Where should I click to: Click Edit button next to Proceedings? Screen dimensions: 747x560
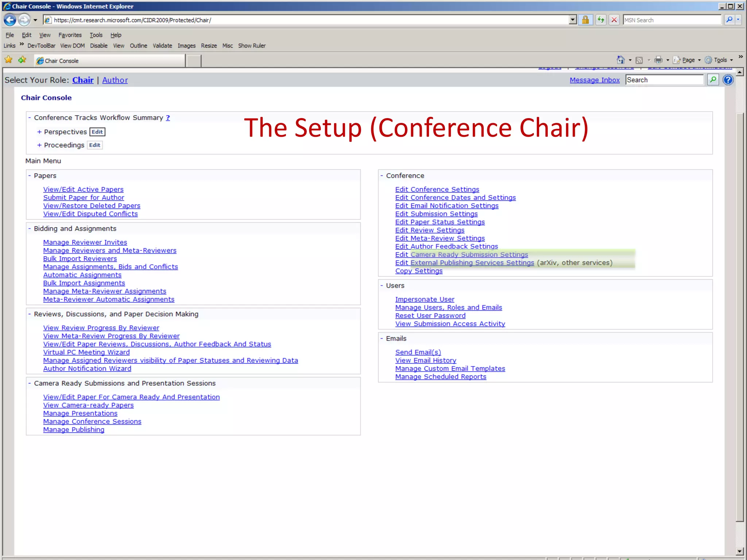(x=95, y=145)
